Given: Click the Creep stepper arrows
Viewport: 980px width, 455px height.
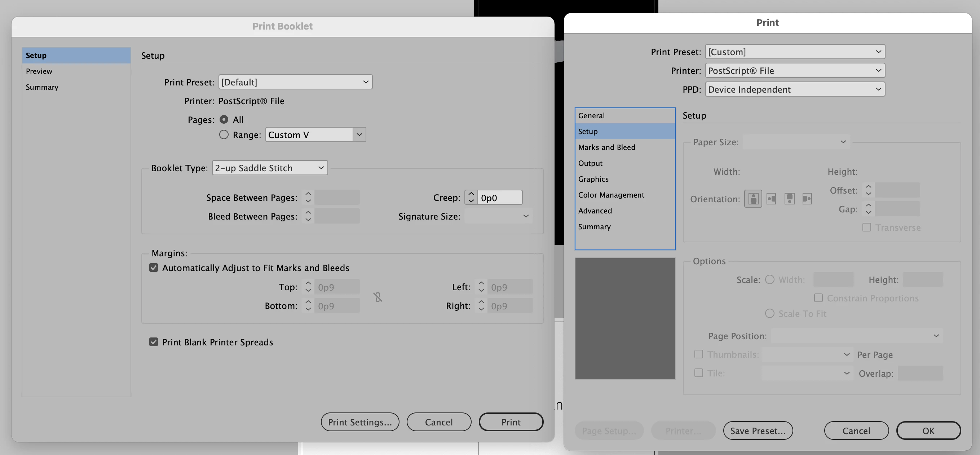Looking at the screenshot, I should [471, 197].
